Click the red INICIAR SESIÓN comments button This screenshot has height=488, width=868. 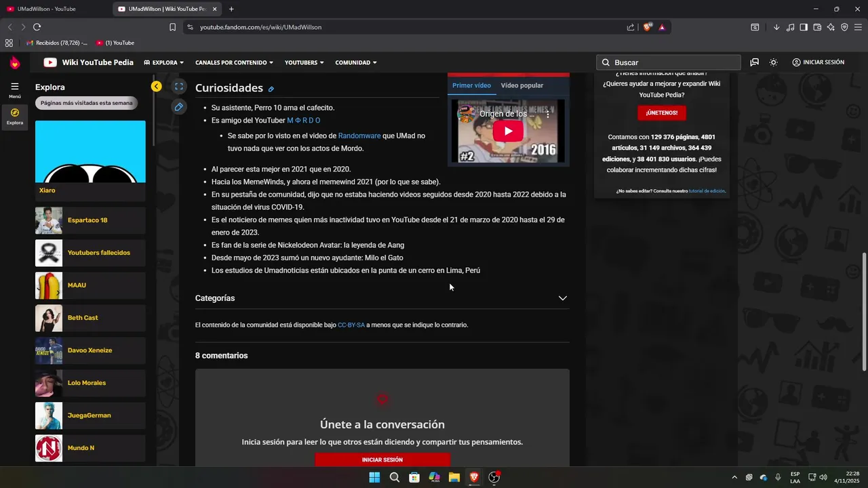point(382,460)
